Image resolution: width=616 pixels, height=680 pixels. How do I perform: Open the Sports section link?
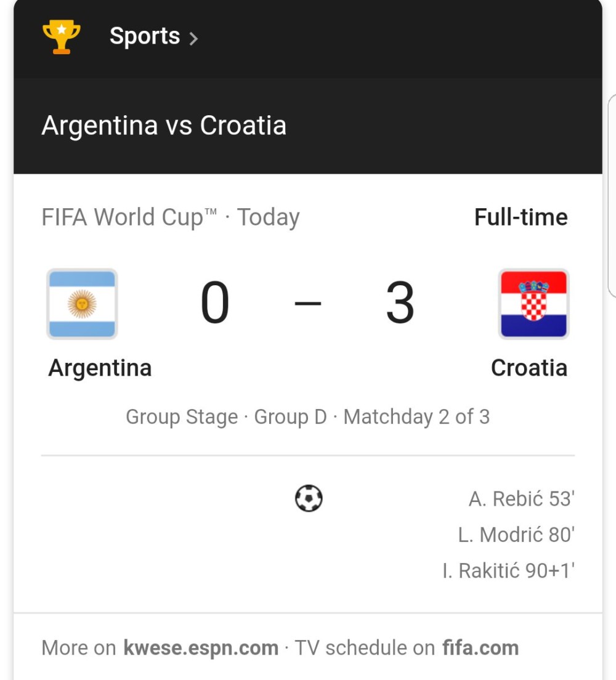pyautogui.click(x=145, y=36)
